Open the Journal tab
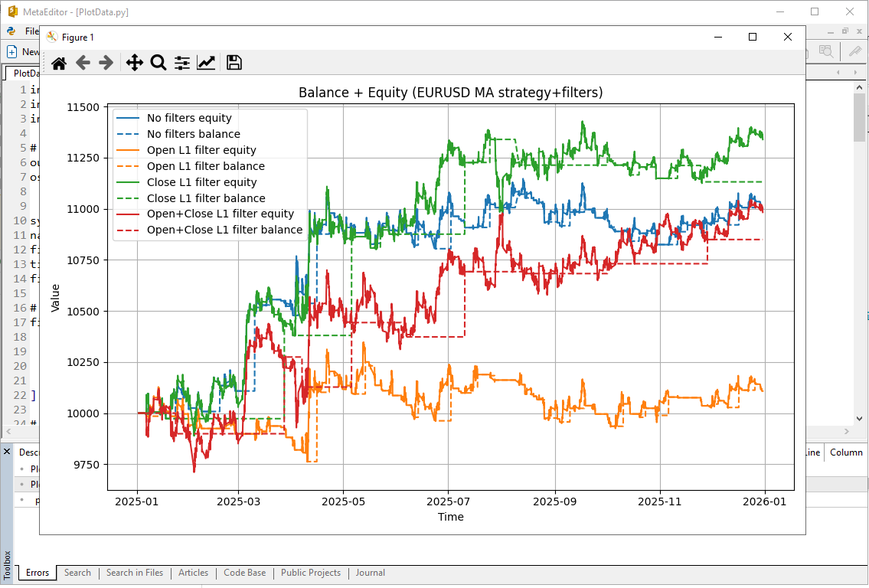The width and height of the screenshot is (869, 588). (371, 573)
